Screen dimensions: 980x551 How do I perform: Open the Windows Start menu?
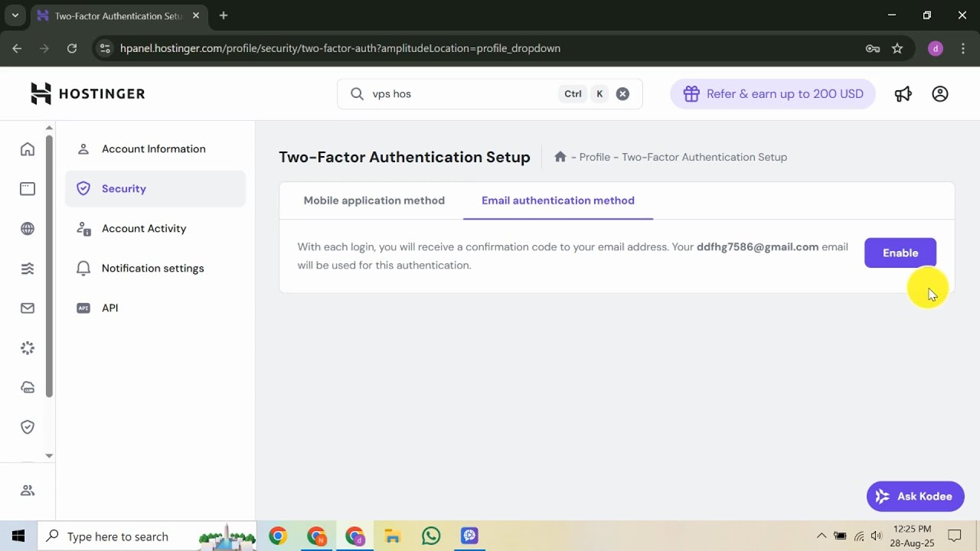pos(18,536)
